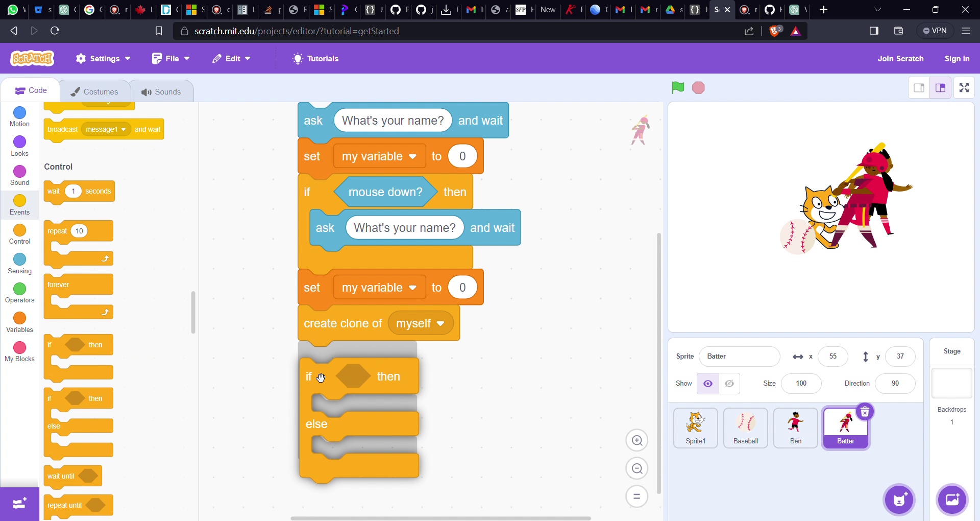Expand the Settings dropdown menu

coord(103,59)
